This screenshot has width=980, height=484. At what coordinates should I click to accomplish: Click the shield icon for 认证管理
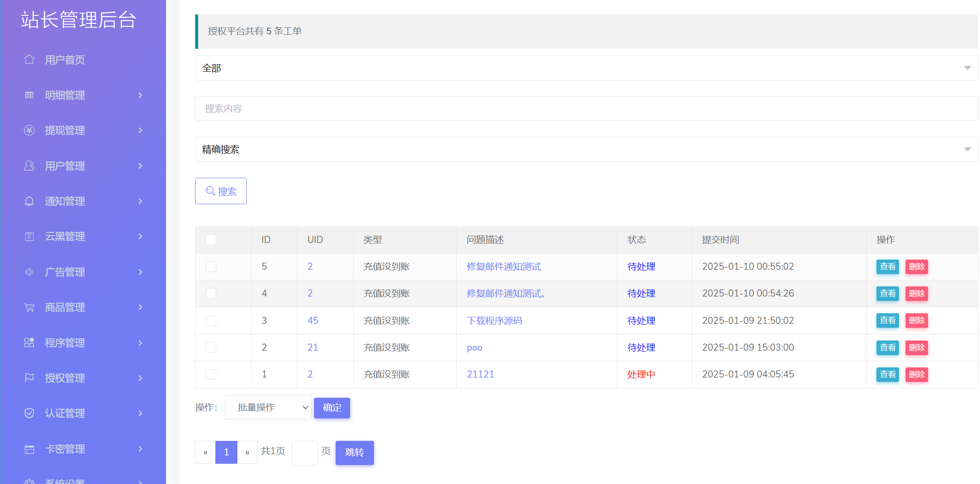[x=29, y=413]
